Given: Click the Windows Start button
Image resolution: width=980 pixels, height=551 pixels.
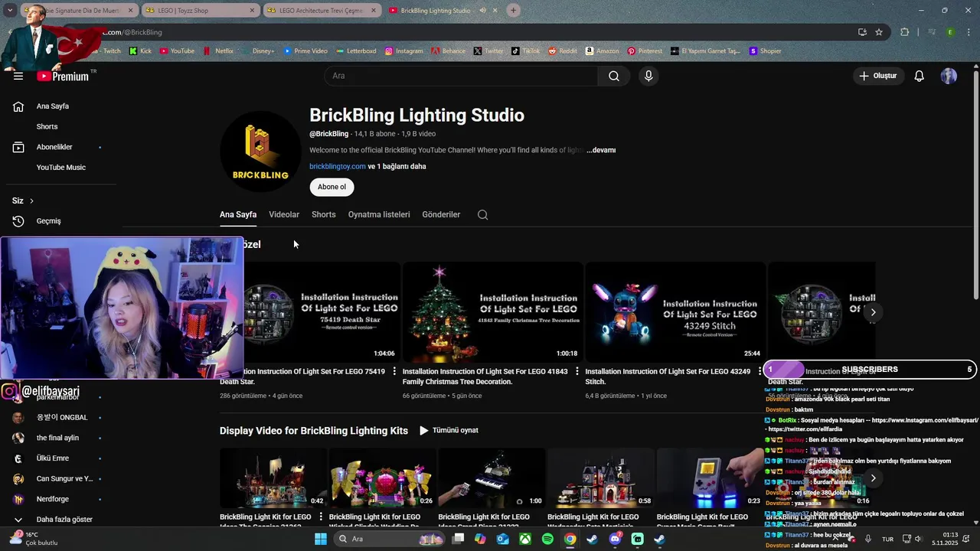Looking at the screenshot, I should pyautogui.click(x=321, y=539).
